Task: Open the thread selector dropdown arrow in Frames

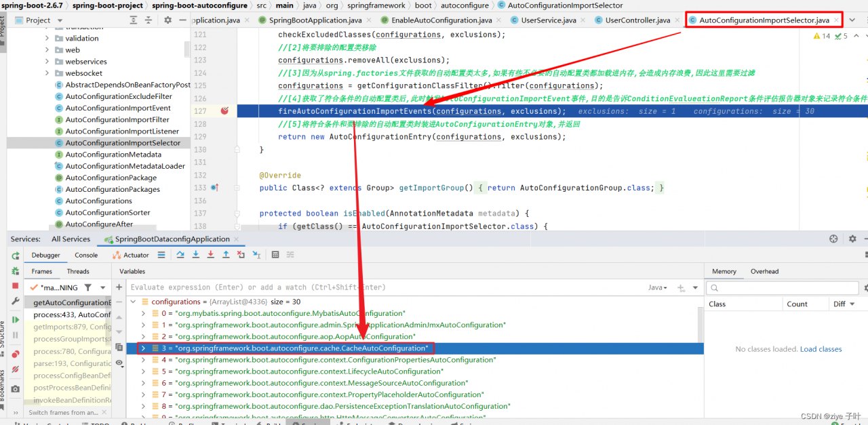Action: pos(104,288)
